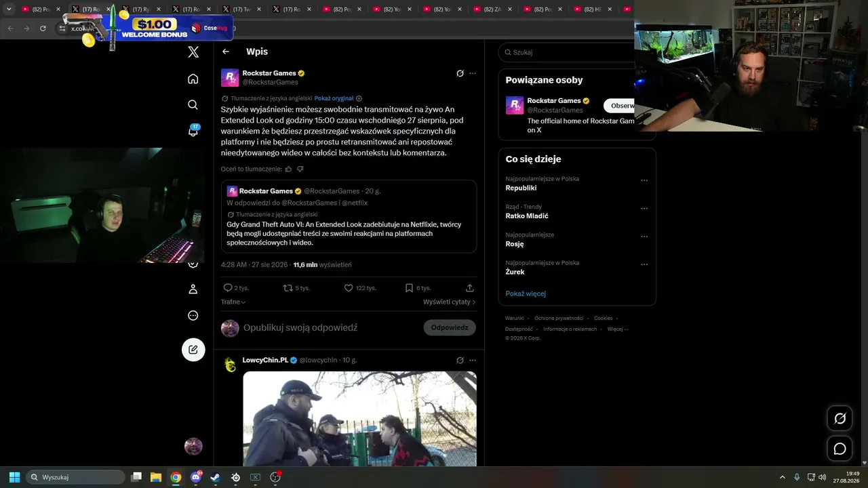The image size is (868, 488).
Task: Follow Rockstar Games with Obserwuj button
Action: [620, 106]
